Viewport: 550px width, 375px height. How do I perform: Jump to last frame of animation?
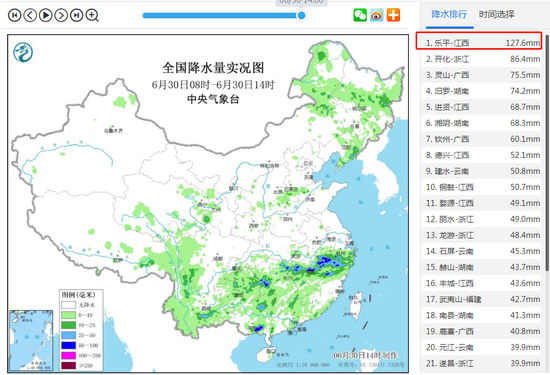tap(76, 15)
